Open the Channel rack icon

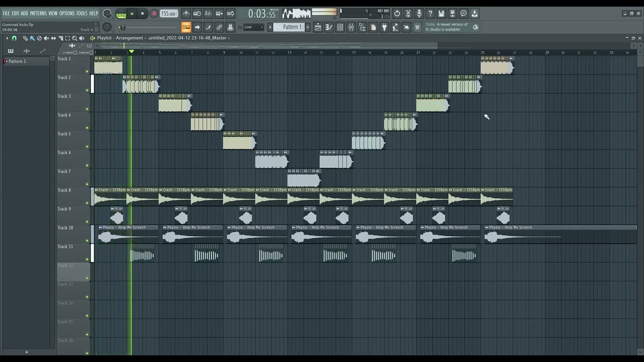[x=340, y=27]
